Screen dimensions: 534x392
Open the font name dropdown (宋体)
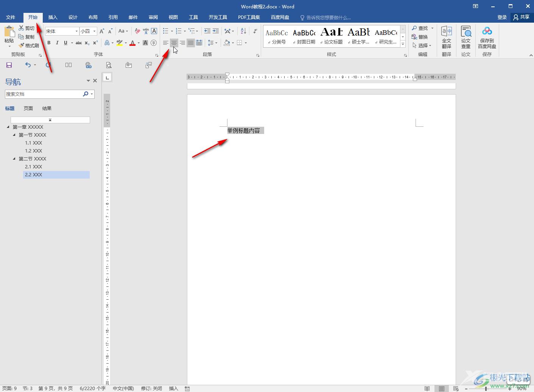click(x=76, y=31)
